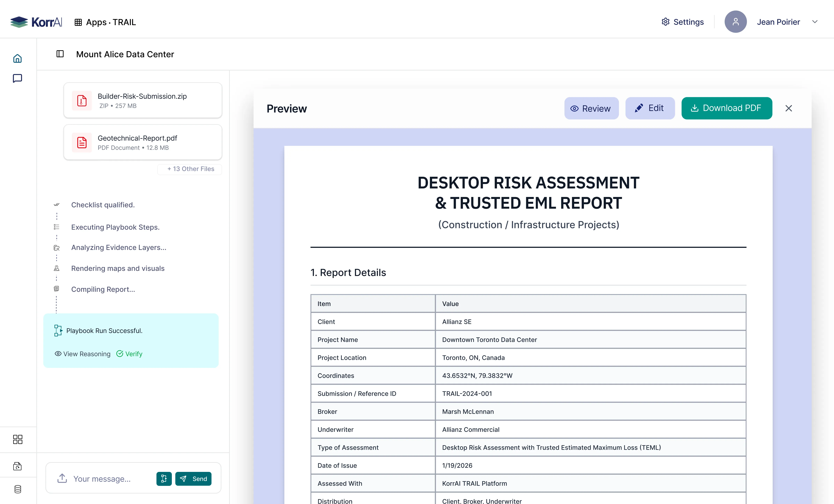Screen dimensions: 834x504
Task: Switch to Edit mode in the Preview panel
Action: point(650,108)
